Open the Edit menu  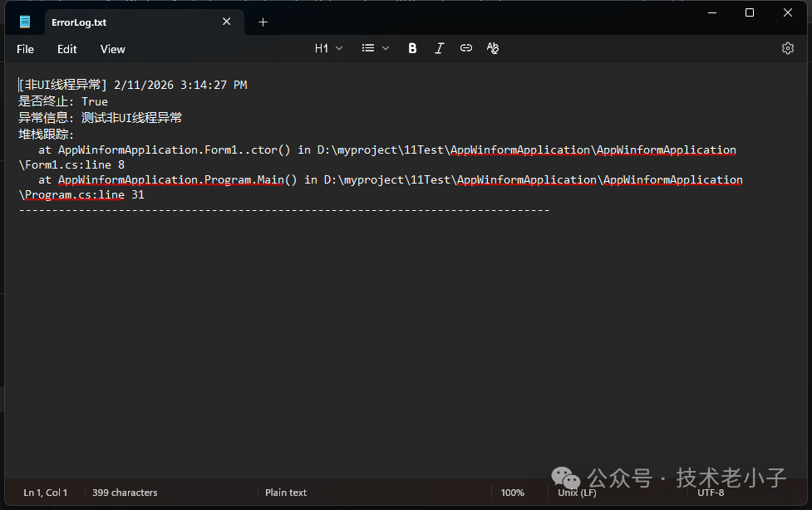tap(67, 49)
